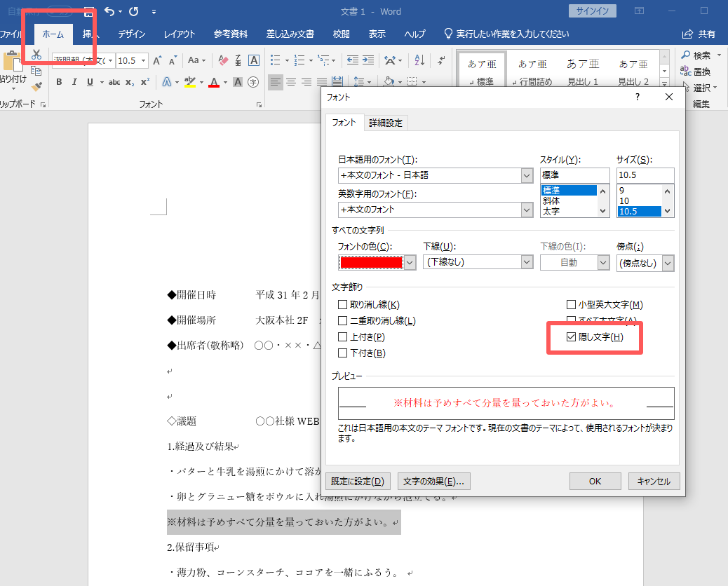The width and height of the screenshot is (728, 586).
Task: Click the red font color swatch
Action: (371, 262)
